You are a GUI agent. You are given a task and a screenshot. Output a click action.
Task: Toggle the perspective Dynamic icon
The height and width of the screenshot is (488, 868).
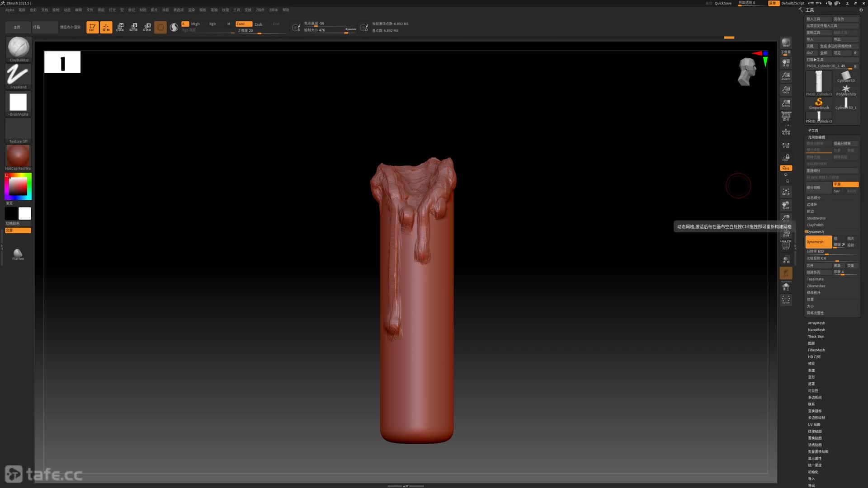coord(786,116)
